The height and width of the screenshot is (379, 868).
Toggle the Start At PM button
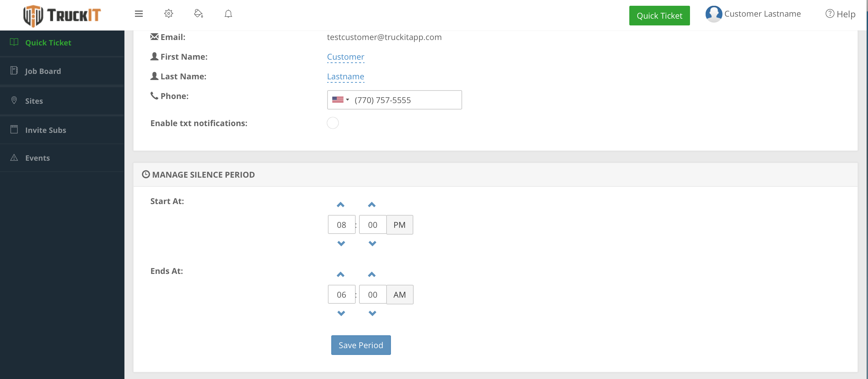pyautogui.click(x=399, y=225)
